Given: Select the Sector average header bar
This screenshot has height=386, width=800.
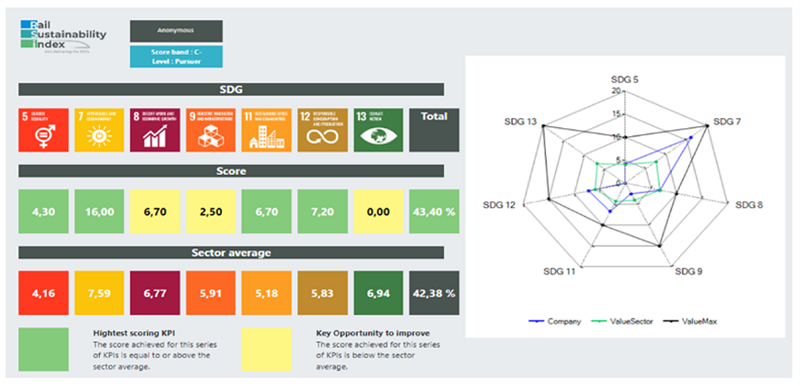Looking at the screenshot, I should (x=231, y=252).
